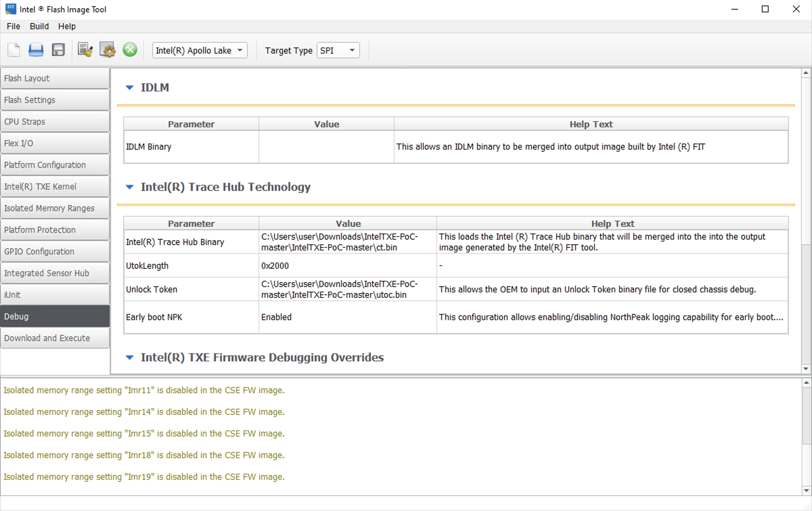Screen dimensions: 812x511
Task: Click the IDLM Binary parameter cell
Action: click(191, 147)
